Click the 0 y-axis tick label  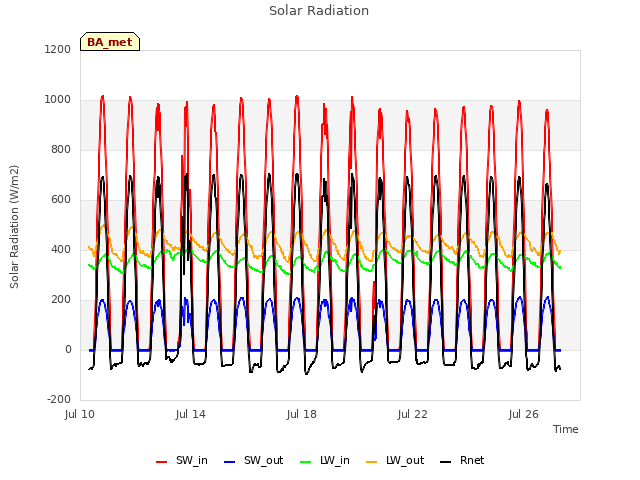click(68, 349)
